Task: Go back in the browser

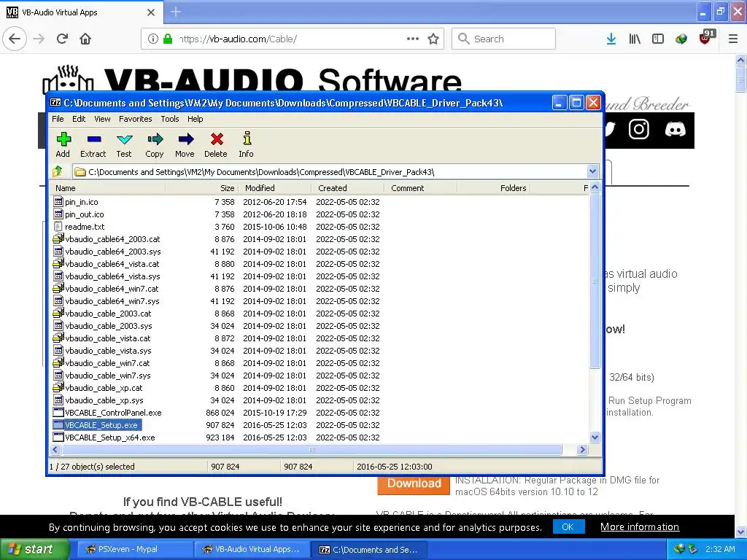Action: 15,39
